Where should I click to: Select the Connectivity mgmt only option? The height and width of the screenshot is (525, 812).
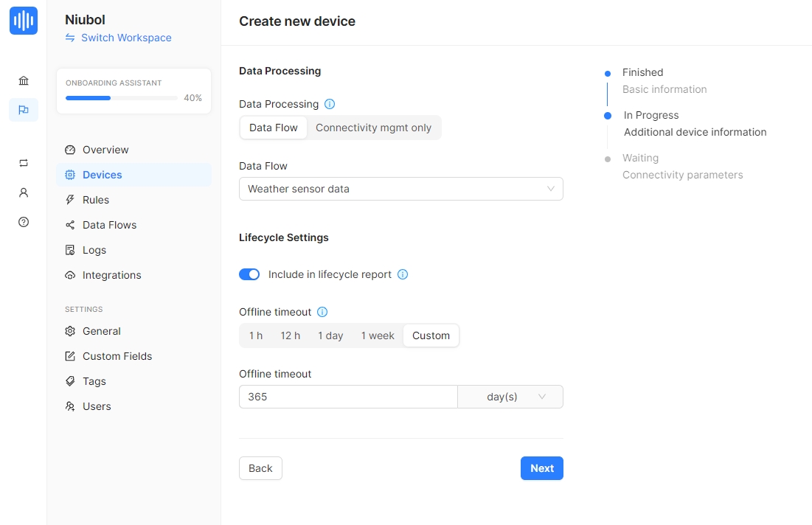point(373,127)
